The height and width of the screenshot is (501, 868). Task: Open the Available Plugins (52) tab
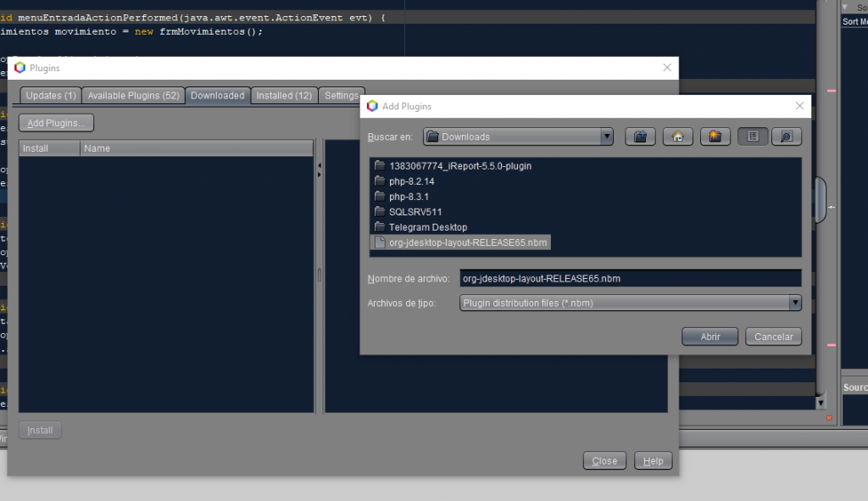click(133, 96)
